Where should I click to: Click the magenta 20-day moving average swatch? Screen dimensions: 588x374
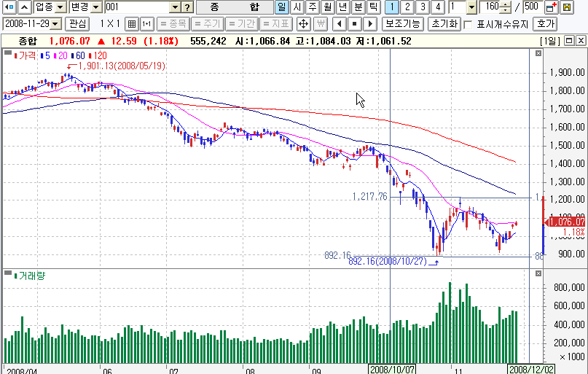click(x=55, y=55)
